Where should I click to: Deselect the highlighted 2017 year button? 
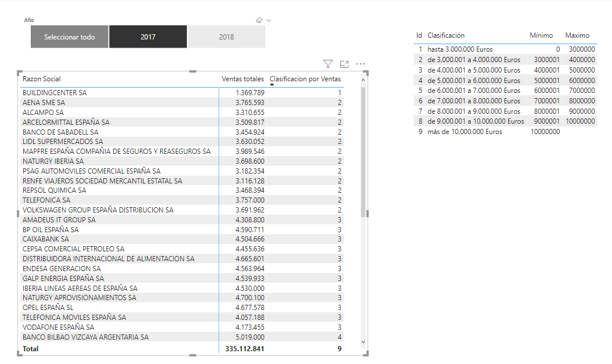[x=147, y=36]
